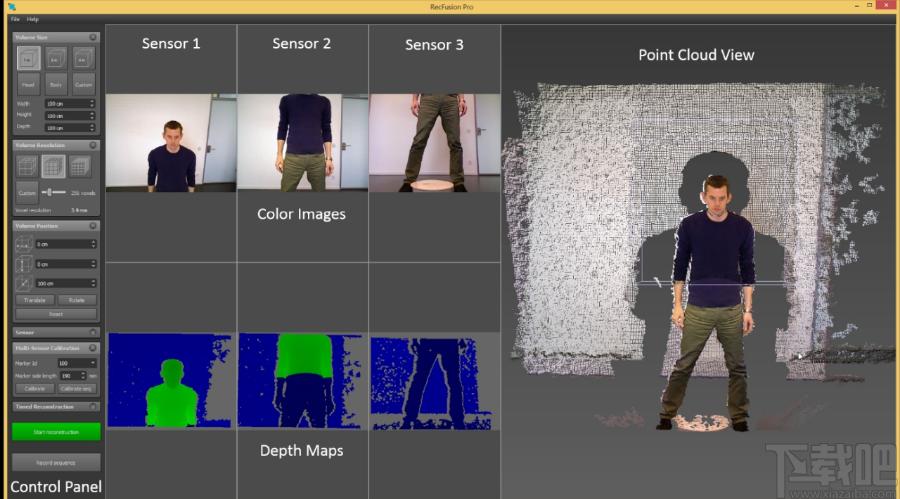The image size is (900, 499).
Task: Click the Record sequence button
Action: [x=56, y=462]
